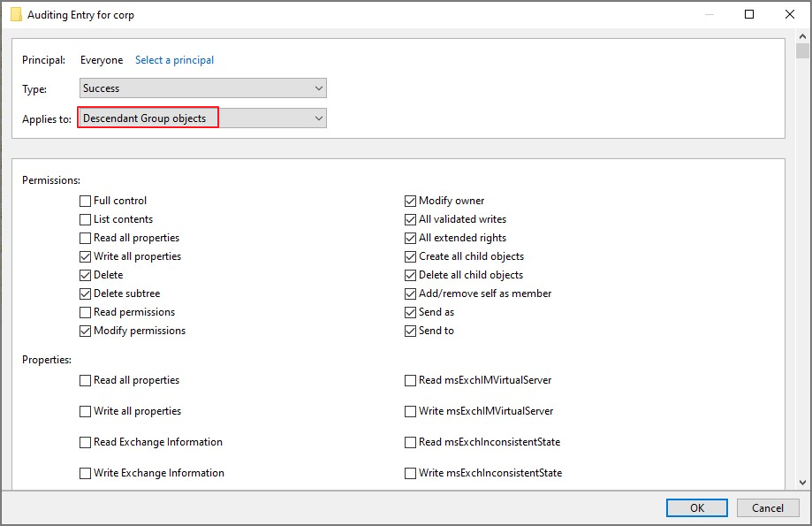
Task: Check the Full control permission
Action: pyautogui.click(x=86, y=201)
